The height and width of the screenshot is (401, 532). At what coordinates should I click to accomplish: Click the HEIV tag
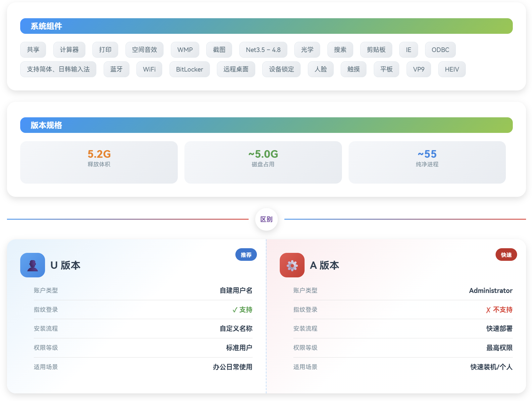click(x=452, y=69)
